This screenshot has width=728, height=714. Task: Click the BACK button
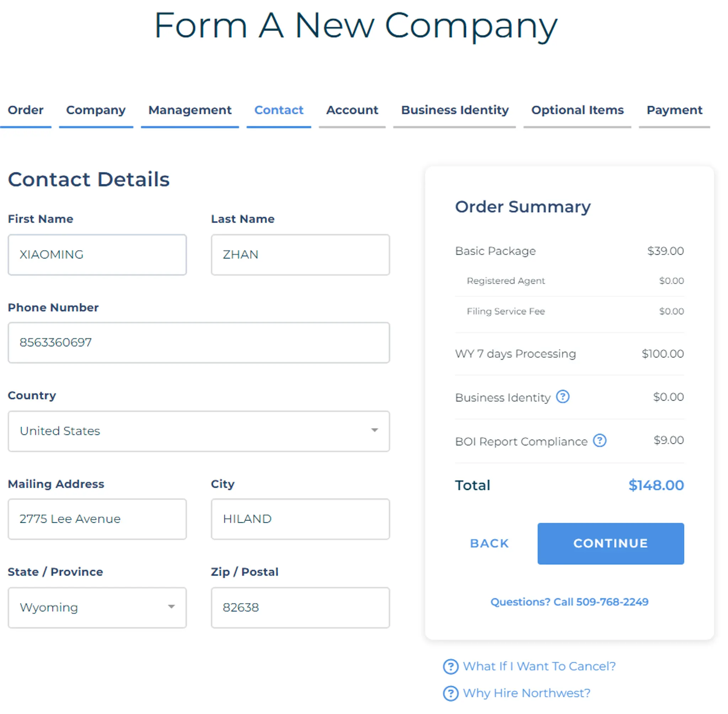489,543
